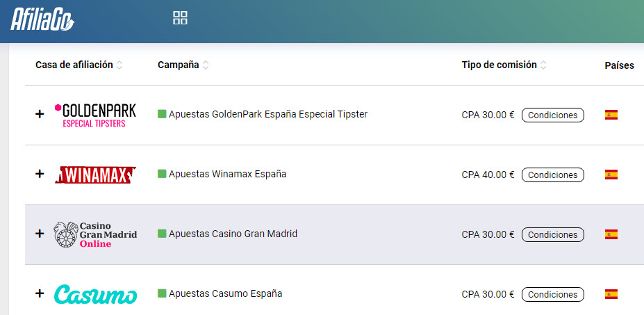
Task: Click the Casino Gran Madrid Online logo
Action: pyautogui.click(x=95, y=235)
